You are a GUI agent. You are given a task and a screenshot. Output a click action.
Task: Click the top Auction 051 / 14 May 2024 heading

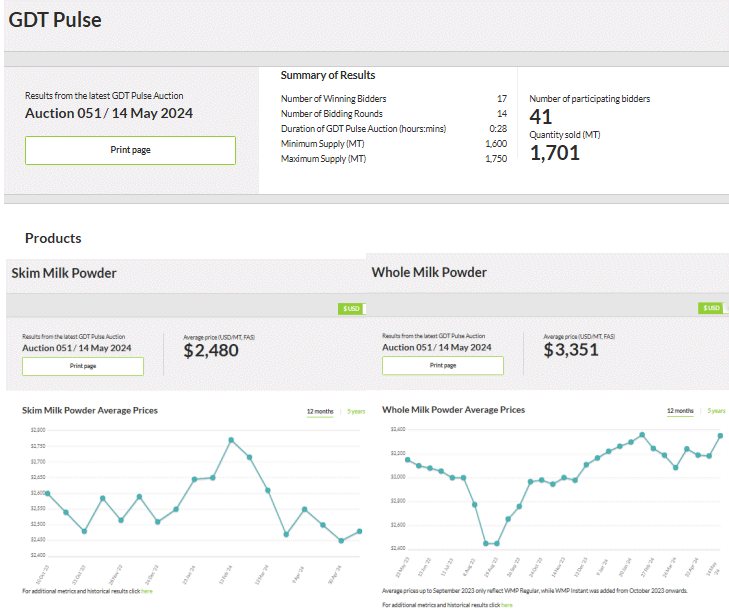pyautogui.click(x=109, y=113)
